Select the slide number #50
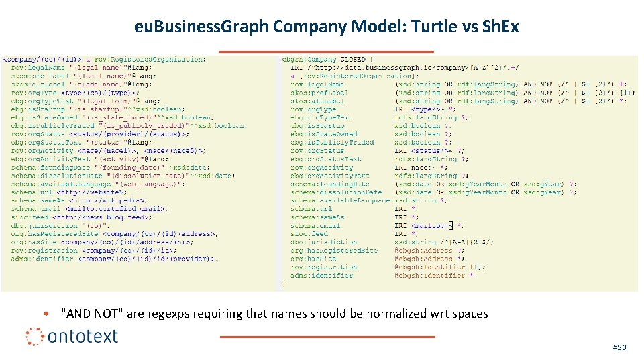The height and width of the screenshot is (362, 644). tap(619, 347)
